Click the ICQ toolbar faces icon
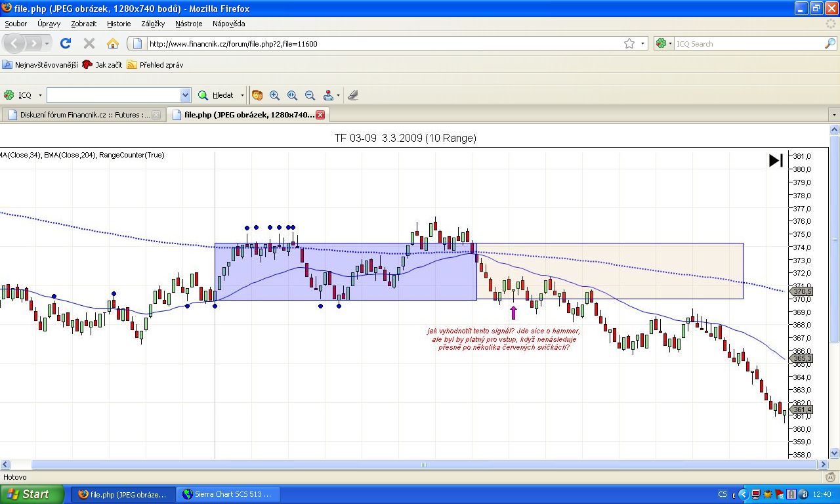Screen dimensions: 840x504 (257, 95)
